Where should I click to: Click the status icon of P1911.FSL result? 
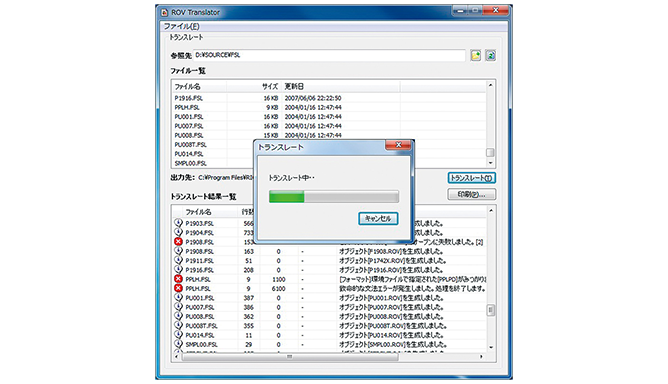tap(178, 260)
